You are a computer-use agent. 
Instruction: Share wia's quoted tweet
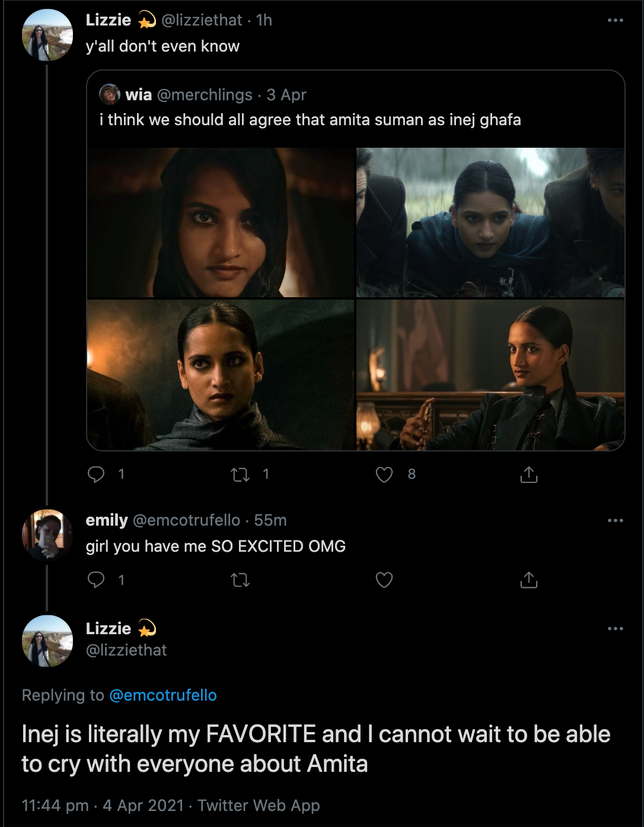pos(528,474)
